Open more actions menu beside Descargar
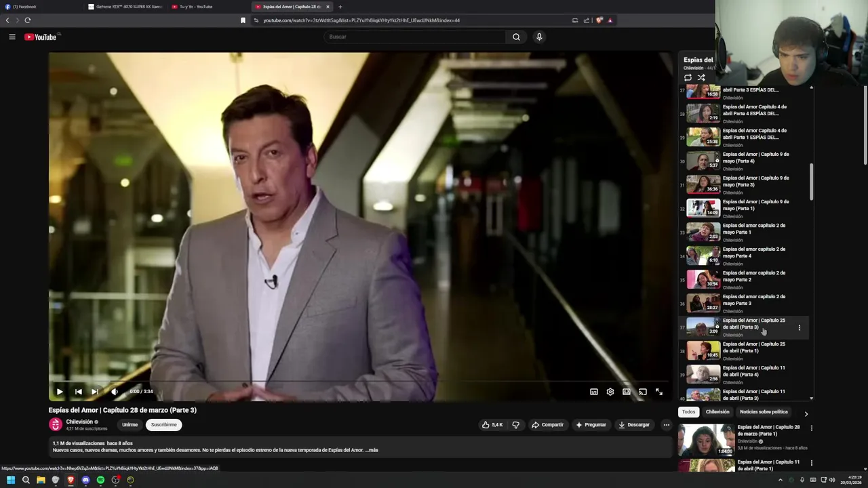 [x=667, y=425]
